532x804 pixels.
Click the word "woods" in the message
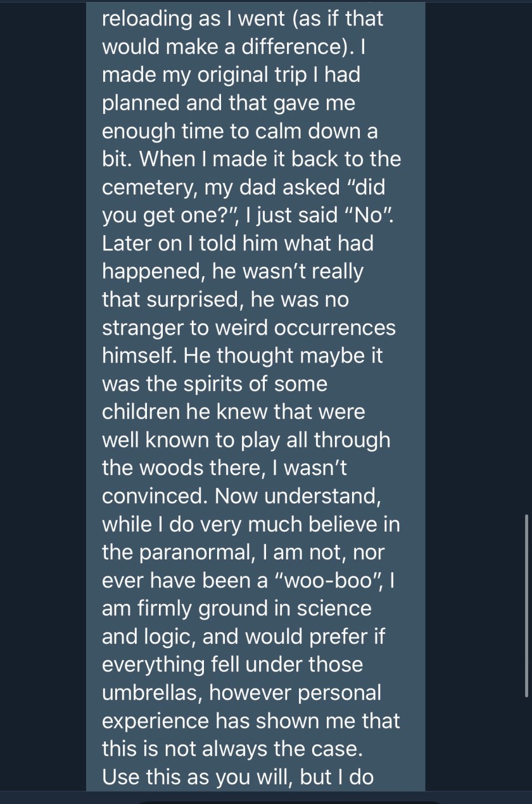(x=178, y=468)
